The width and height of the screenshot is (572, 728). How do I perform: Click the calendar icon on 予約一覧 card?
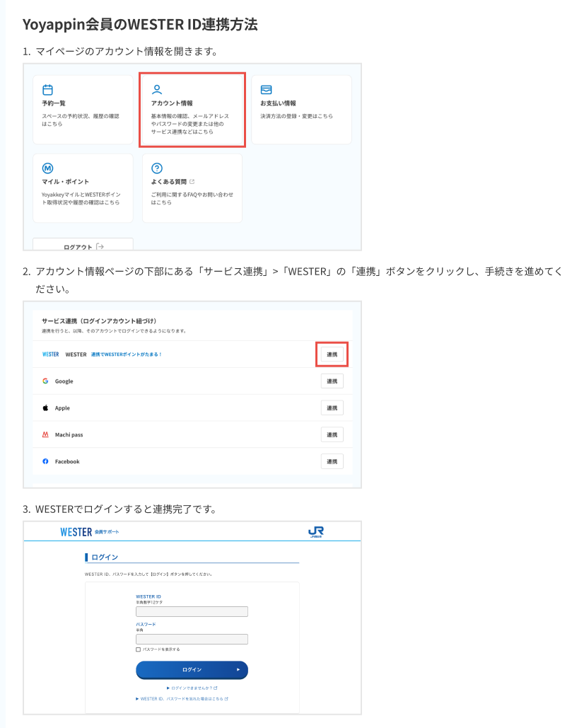48,90
